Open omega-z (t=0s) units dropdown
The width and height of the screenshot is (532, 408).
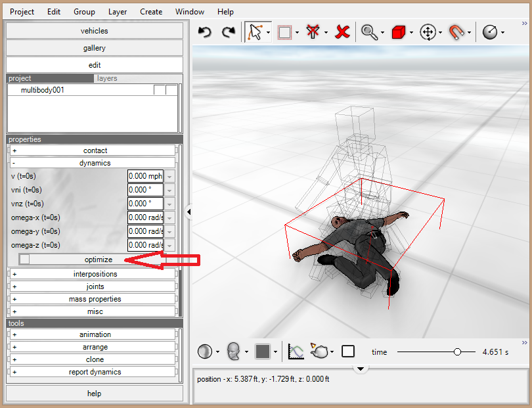(x=169, y=245)
